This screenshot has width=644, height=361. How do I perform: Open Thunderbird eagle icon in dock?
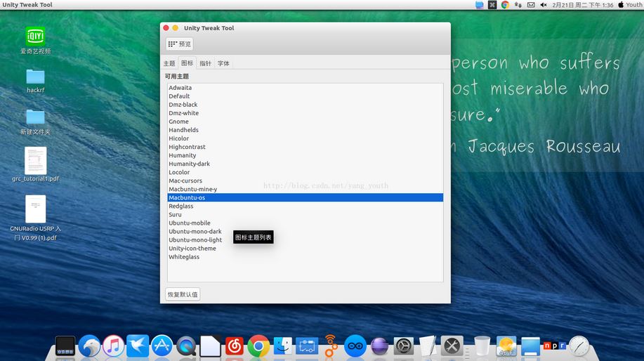pyautogui.click(x=89, y=346)
